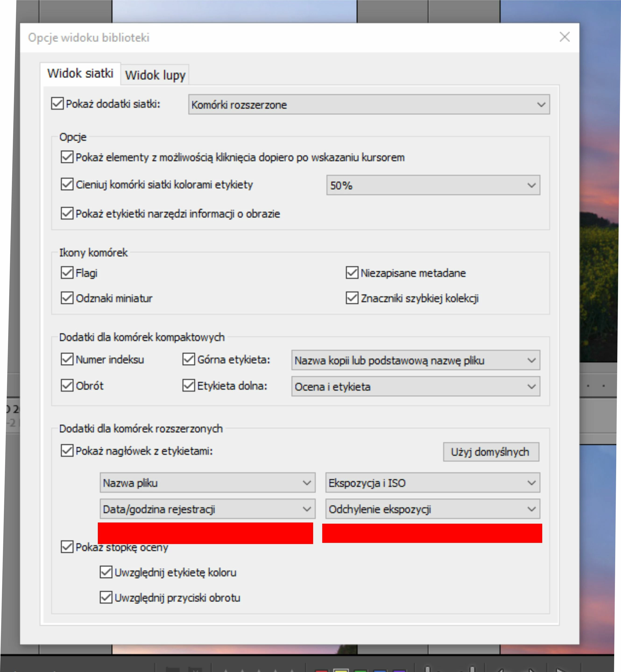Screen dimensions: 621x672
Task: Uncheck Pokaż dodatki siatki checkbox
Action: click(x=57, y=103)
